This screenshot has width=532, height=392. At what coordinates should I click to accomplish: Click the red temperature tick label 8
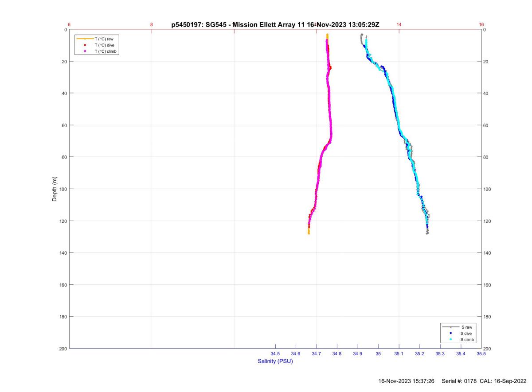coord(152,25)
